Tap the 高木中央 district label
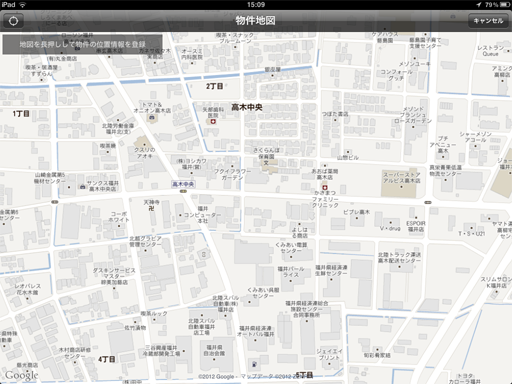 pos(247,107)
